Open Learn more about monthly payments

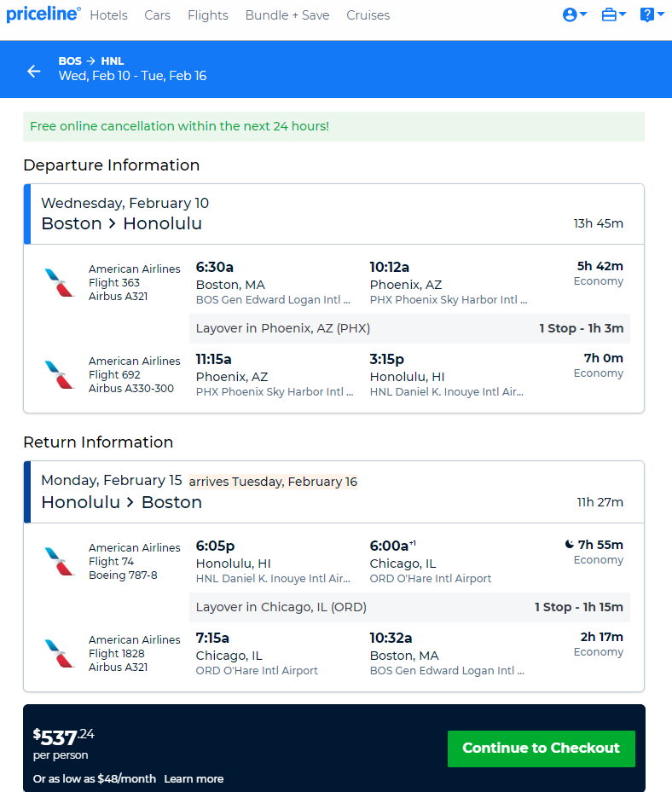[x=194, y=779]
